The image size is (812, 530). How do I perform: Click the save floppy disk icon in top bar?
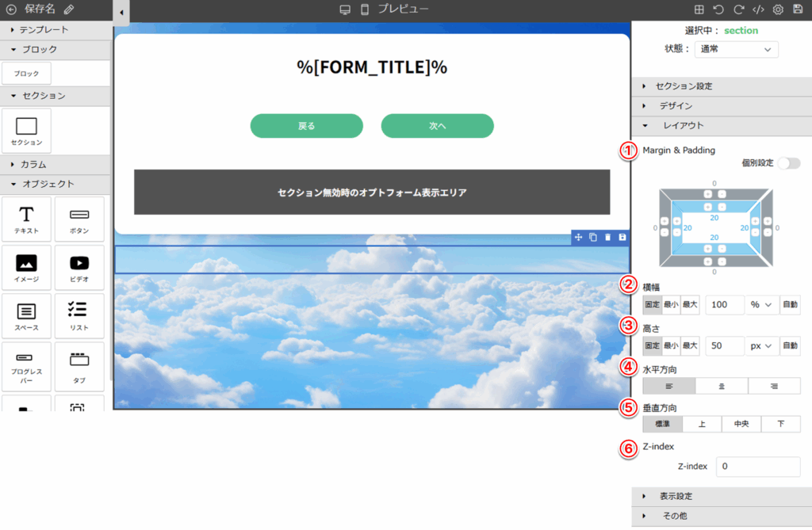coord(798,10)
